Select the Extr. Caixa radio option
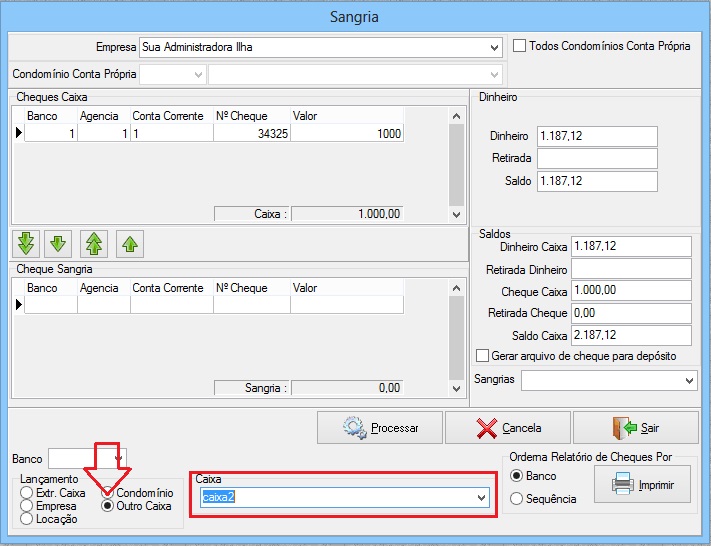The width and height of the screenshot is (711, 547). pyautogui.click(x=27, y=493)
